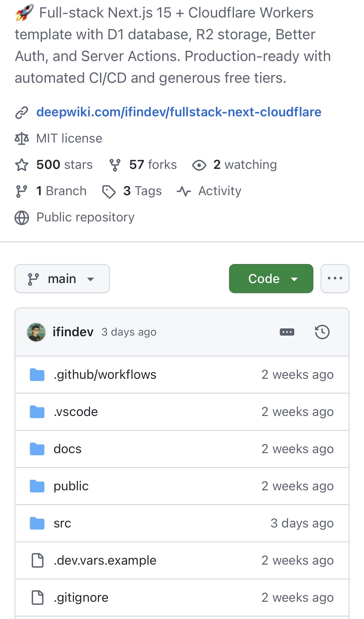This screenshot has width=364, height=619.
Task: Click '2 weeks ago' in the .vscode row
Action: [x=298, y=412]
